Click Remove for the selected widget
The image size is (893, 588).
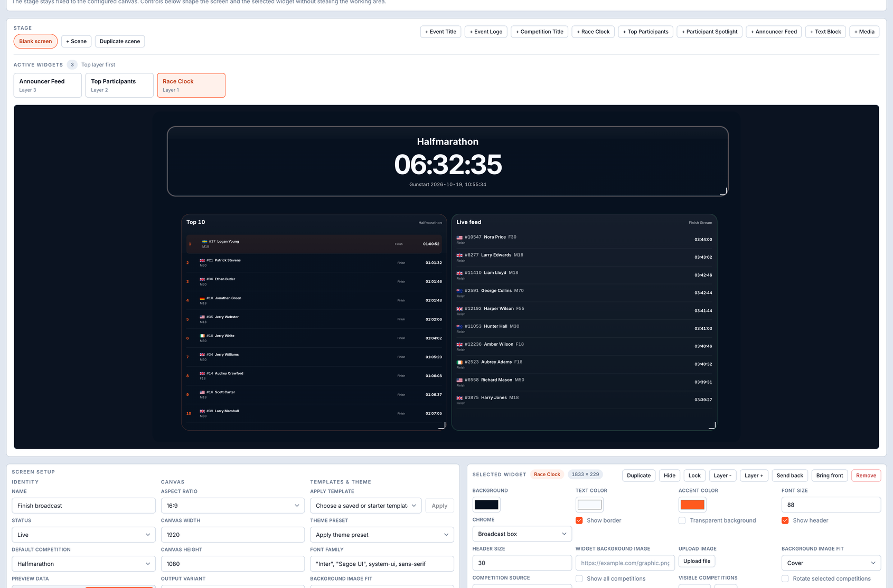click(866, 476)
